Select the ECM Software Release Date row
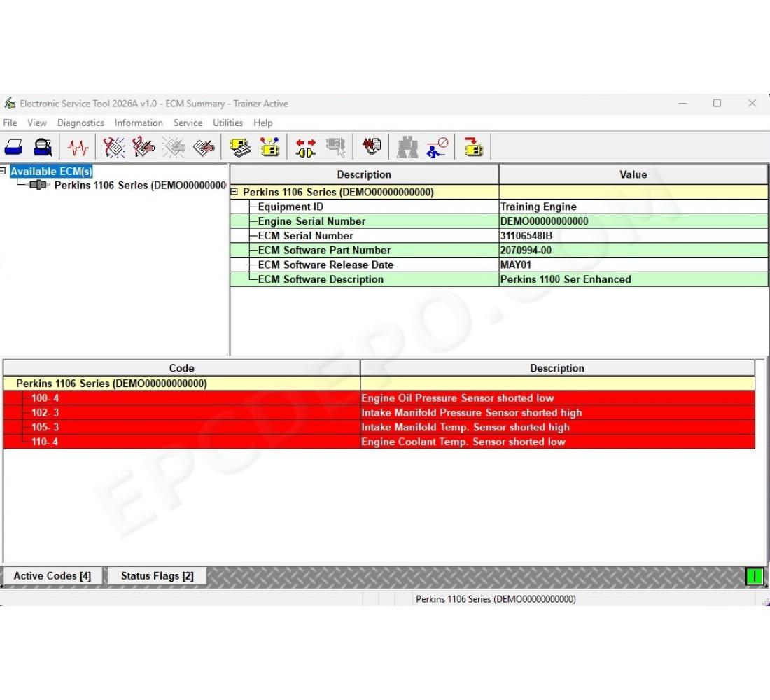The width and height of the screenshot is (770, 700). tap(498, 265)
